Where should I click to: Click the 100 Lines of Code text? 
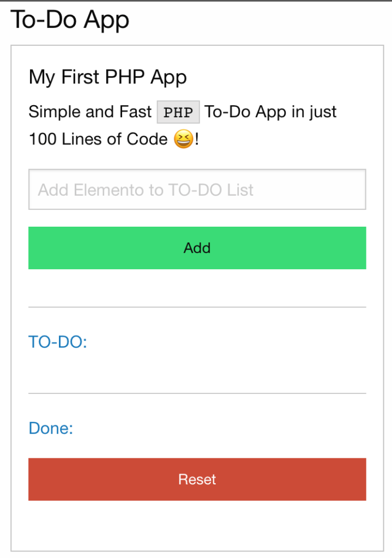click(x=98, y=139)
